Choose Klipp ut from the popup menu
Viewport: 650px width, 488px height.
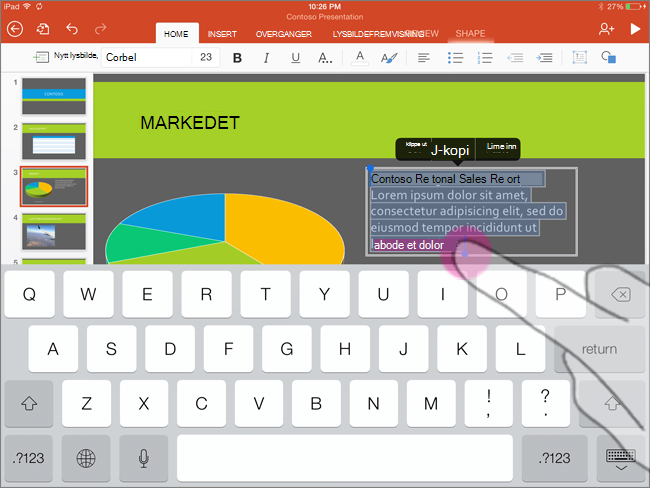tap(415, 147)
